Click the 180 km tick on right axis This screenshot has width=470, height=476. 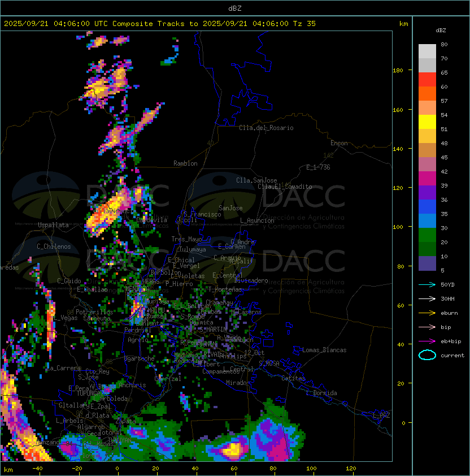point(398,71)
